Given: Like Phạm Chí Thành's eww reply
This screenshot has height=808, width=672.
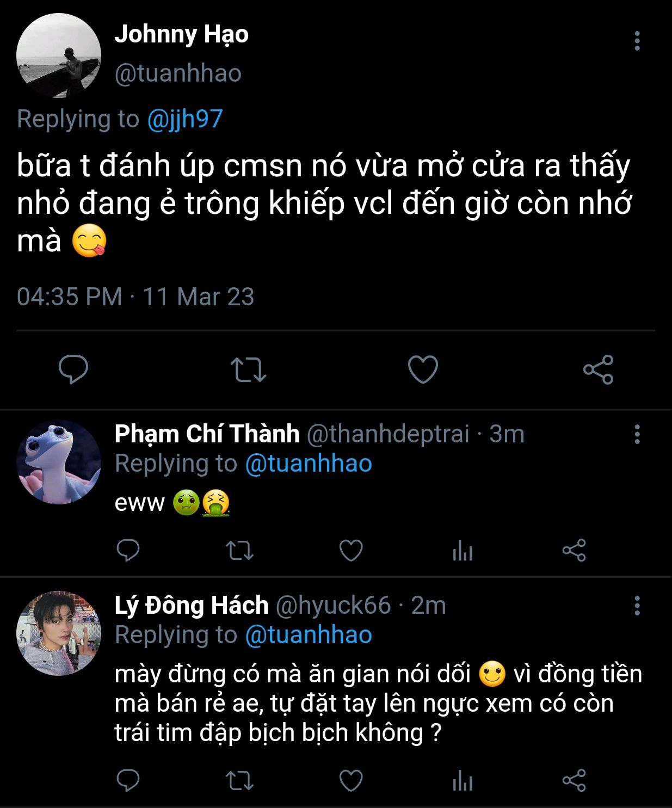Looking at the screenshot, I should (351, 551).
